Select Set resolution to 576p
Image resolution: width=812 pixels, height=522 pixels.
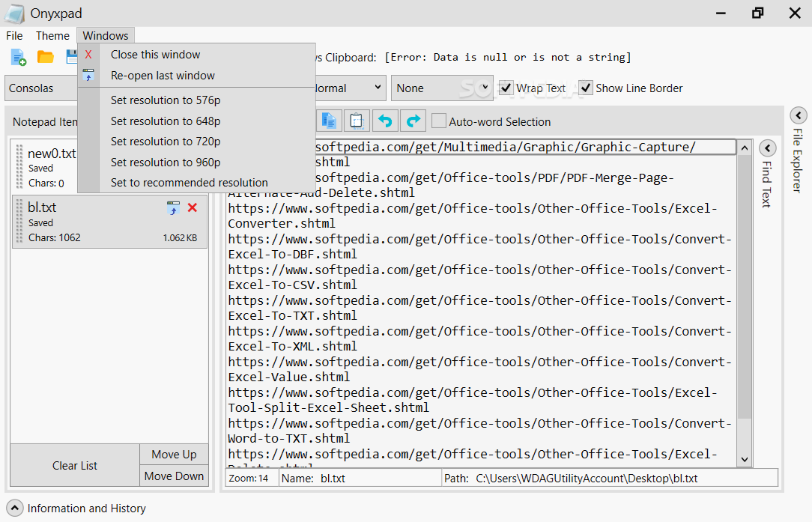pyautogui.click(x=197, y=100)
